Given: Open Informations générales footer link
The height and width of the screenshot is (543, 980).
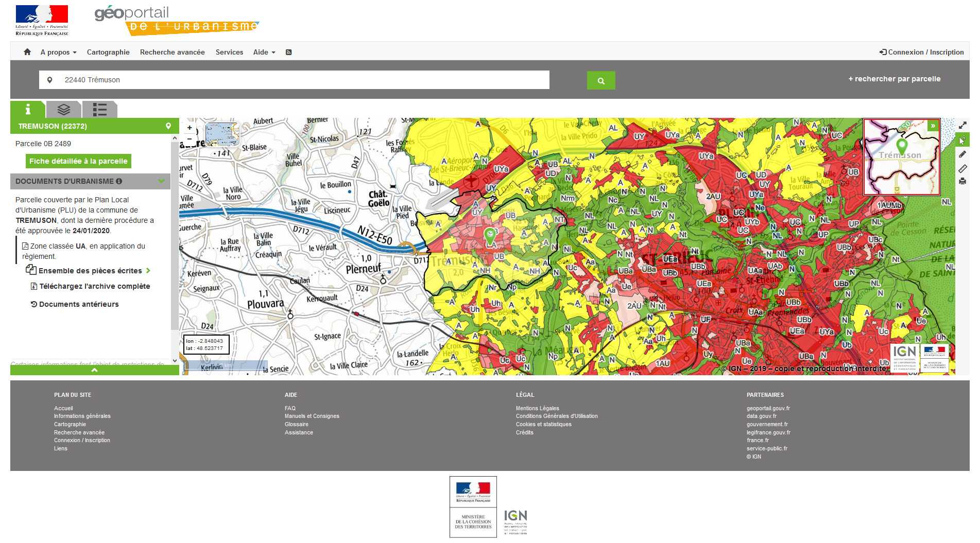Looking at the screenshot, I should [x=82, y=416].
